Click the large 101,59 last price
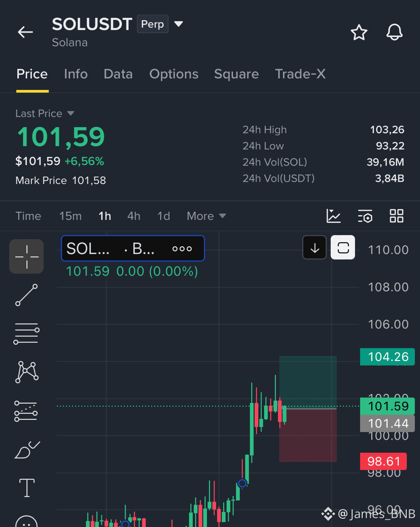The width and height of the screenshot is (420, 527). (61, 137)
